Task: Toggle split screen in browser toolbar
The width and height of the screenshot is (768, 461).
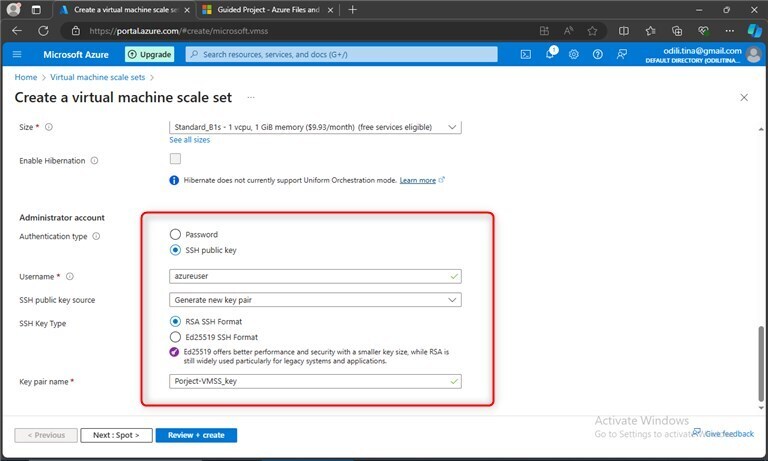Action: click(x=624, y=31)
